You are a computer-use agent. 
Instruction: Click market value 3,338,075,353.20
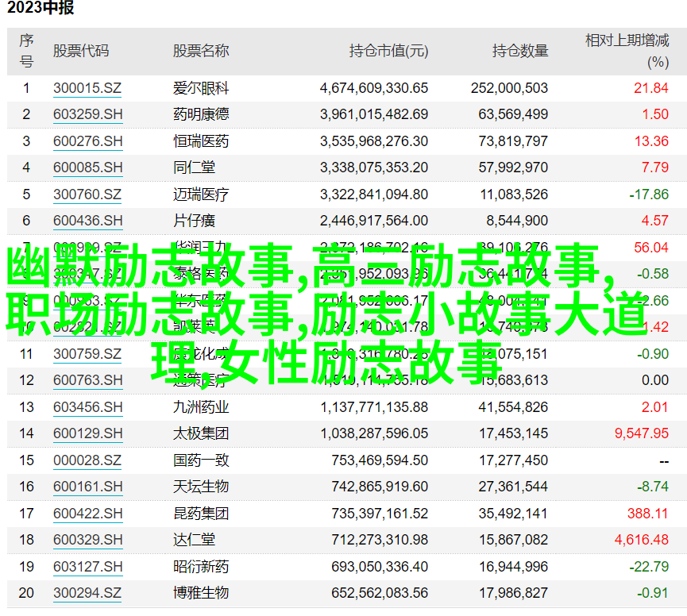[374, 167]
